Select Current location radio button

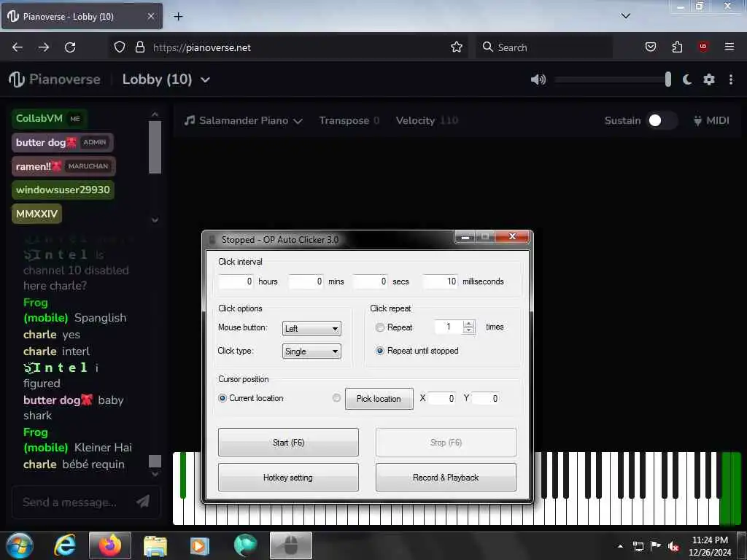[x=222, y=398]
